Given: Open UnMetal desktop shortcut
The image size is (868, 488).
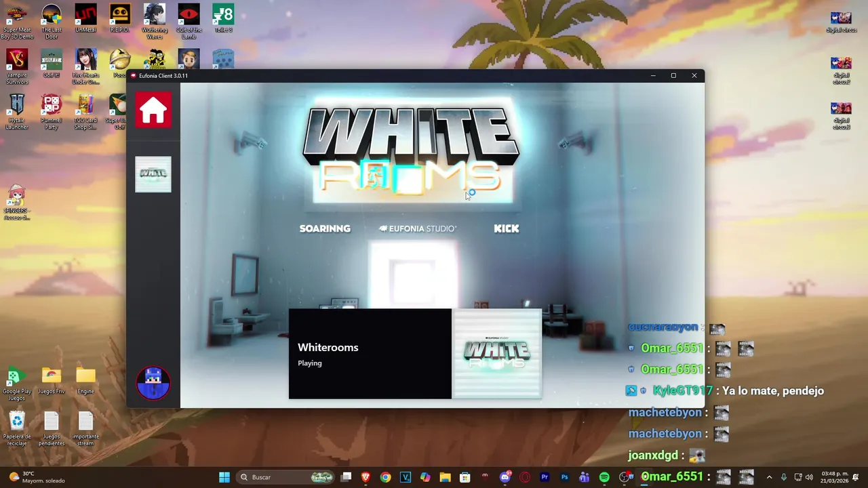Looking at the screenshot, I should coord(85,19).
